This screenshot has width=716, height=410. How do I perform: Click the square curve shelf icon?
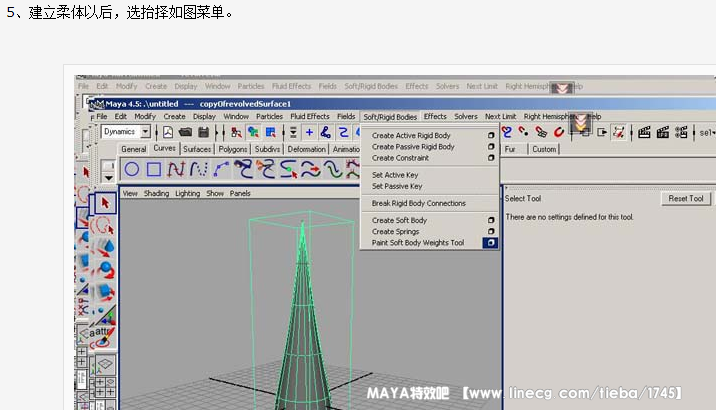pos(156,170)
